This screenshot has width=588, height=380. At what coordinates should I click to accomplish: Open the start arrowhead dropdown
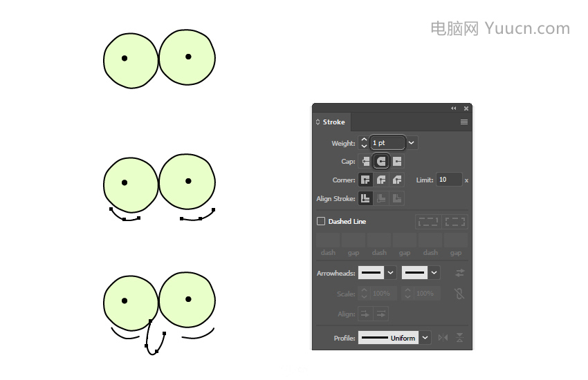click(390, 273)
